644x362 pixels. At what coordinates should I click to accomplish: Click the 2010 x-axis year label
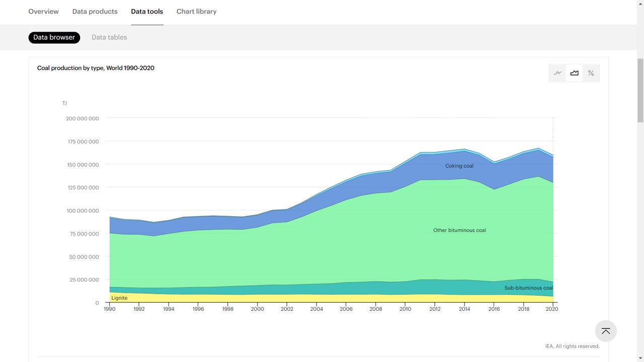pos(405,309)
